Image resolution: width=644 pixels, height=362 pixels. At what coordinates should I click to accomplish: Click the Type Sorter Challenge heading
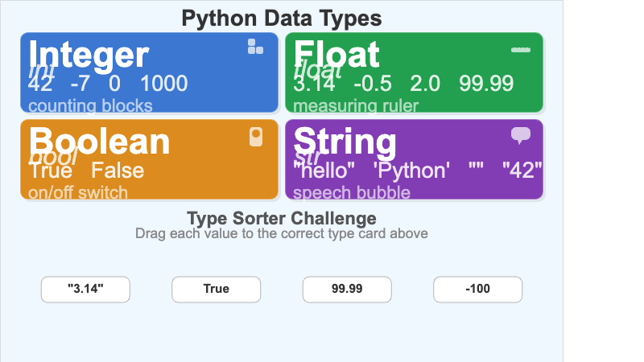tap(281, 218)
